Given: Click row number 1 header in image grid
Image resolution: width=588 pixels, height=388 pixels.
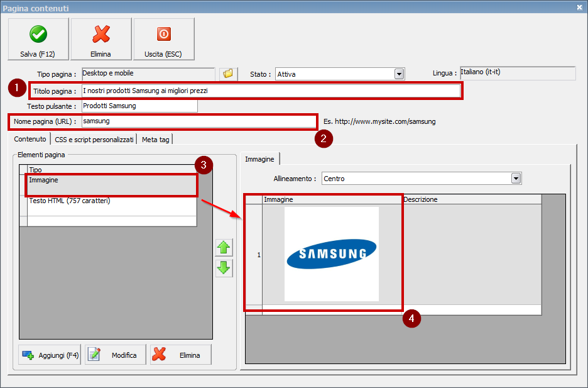Looking at the screenshot, I should tap(254, 255).
